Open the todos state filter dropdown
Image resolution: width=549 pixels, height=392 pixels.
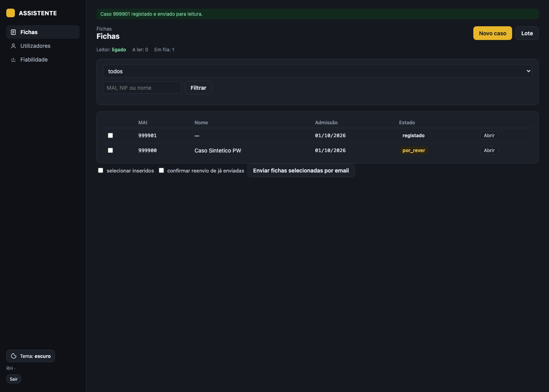(317, 71)
